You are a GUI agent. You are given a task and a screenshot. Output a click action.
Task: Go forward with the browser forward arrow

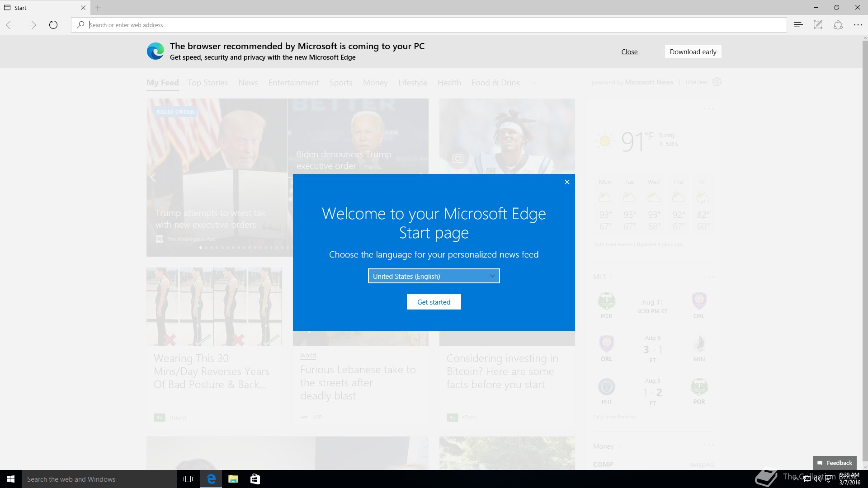pos(32,25)
